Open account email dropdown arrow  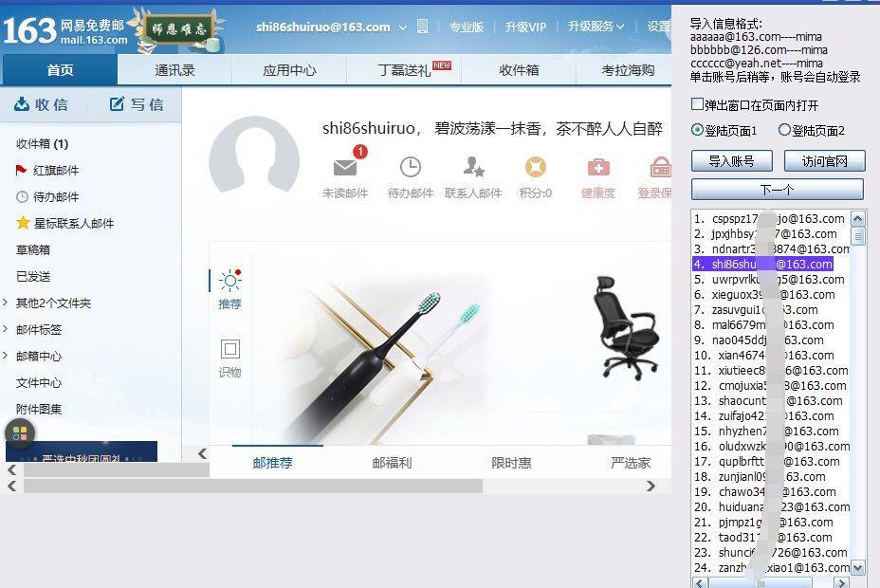[x=403, y=27]
